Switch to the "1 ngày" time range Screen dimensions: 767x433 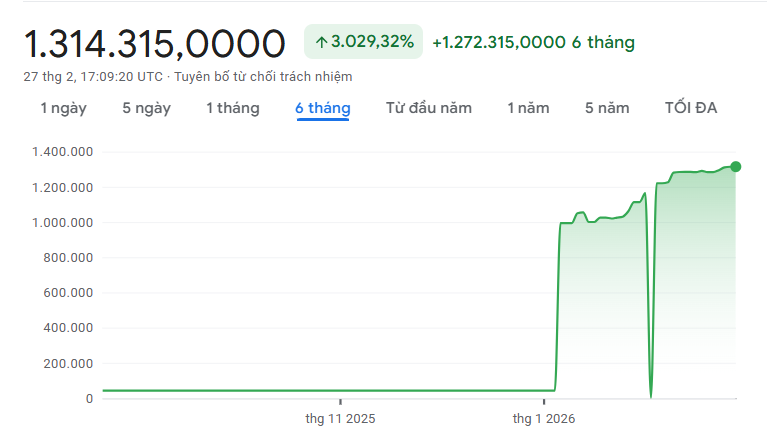63,108
